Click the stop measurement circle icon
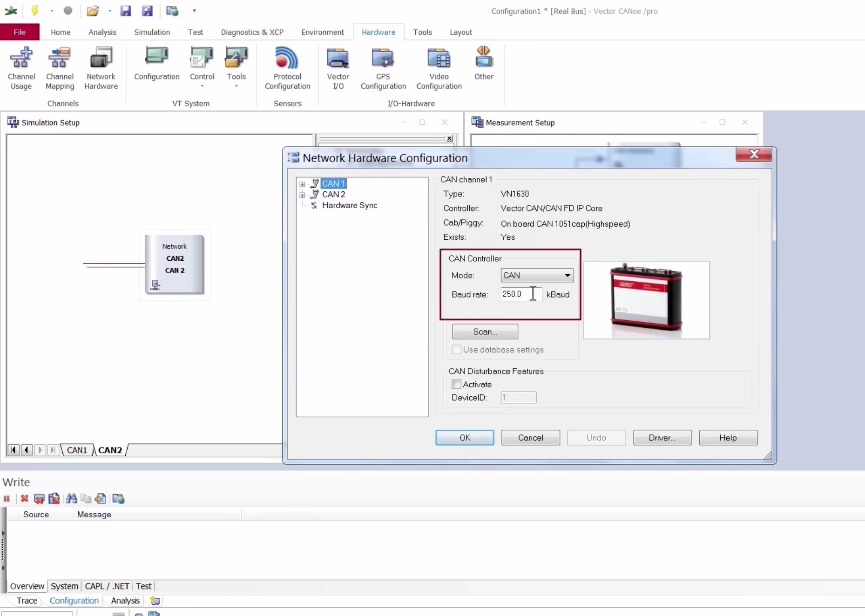Screen dimensions: 865x616 (68, 10)
